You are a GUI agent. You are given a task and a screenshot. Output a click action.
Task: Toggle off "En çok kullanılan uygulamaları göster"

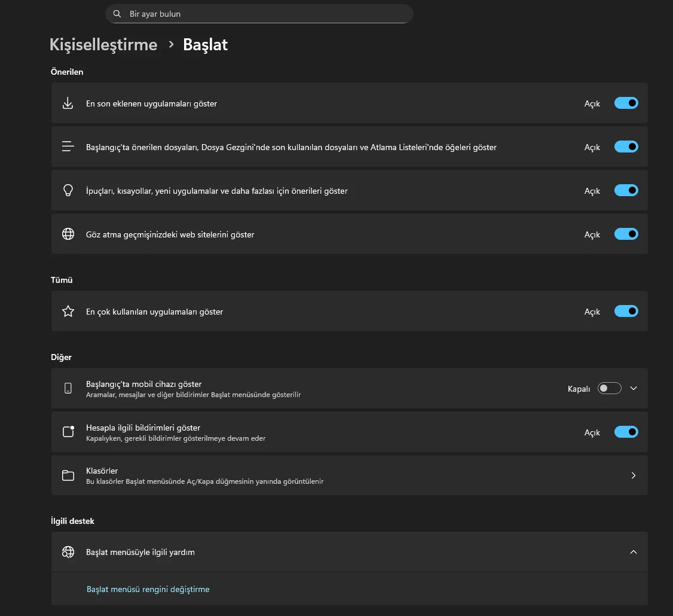point(626,312)
